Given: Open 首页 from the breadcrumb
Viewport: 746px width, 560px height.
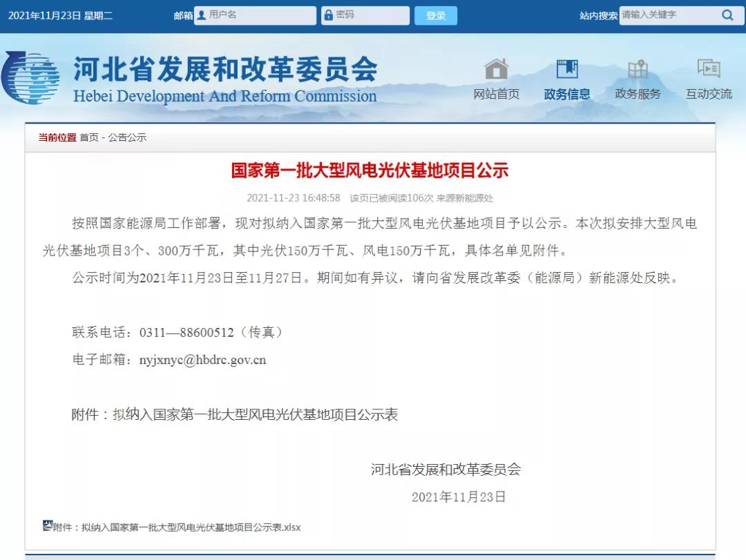Looking at the screenshot, I should (x=90, y=137).
